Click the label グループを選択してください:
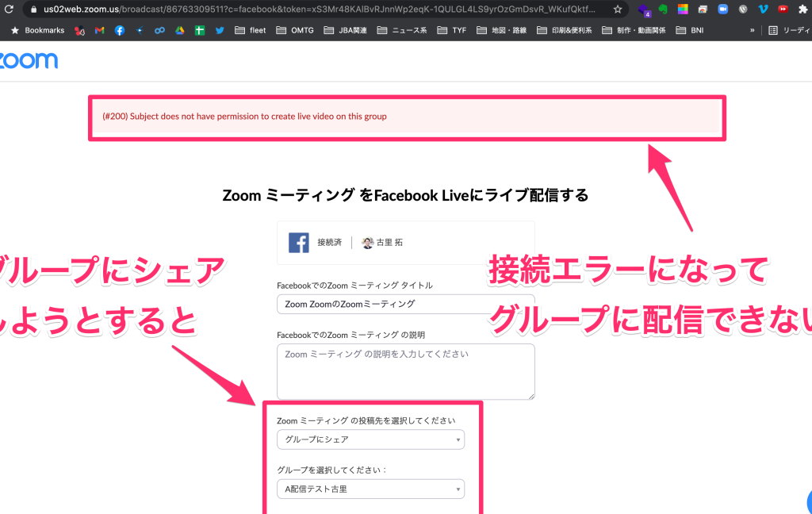The image size is (812, 514). pos(331,470)
